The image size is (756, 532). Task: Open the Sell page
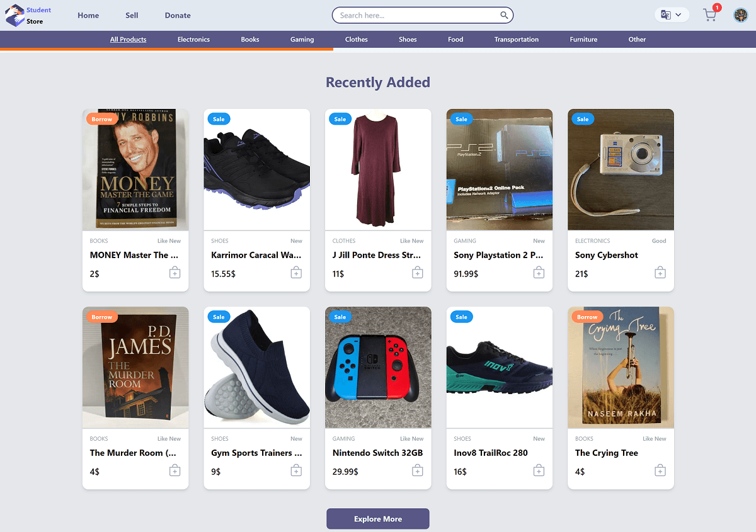pyautogui.click(x=132, y=15)
